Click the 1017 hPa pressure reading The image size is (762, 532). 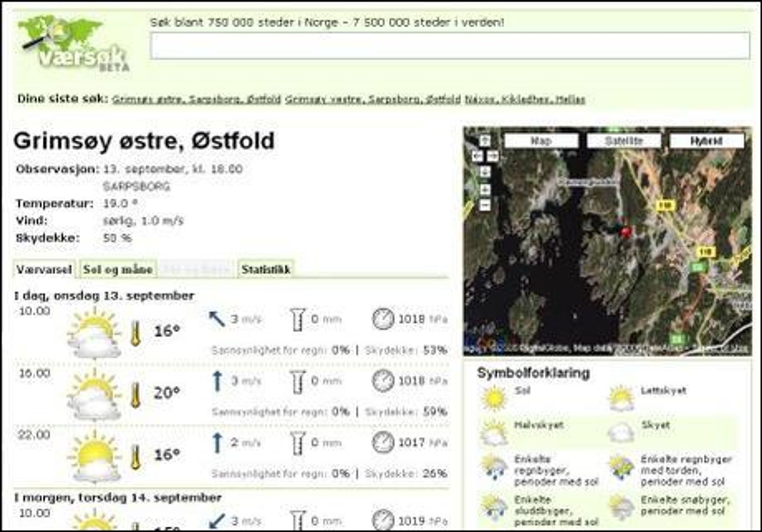click(423, 443)
